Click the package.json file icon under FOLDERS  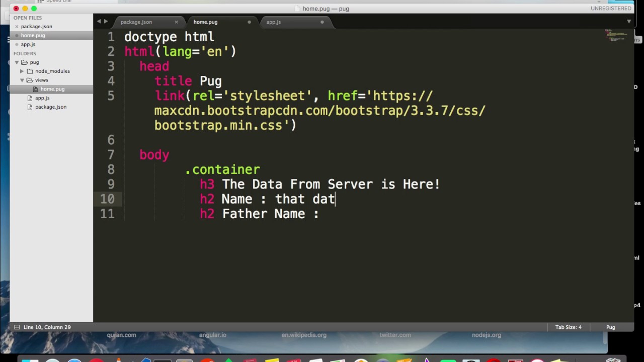click(30, 107)
